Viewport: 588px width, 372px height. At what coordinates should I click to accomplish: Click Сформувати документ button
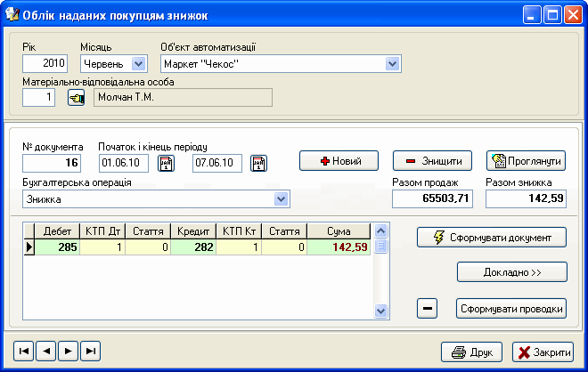click(492, 238)
